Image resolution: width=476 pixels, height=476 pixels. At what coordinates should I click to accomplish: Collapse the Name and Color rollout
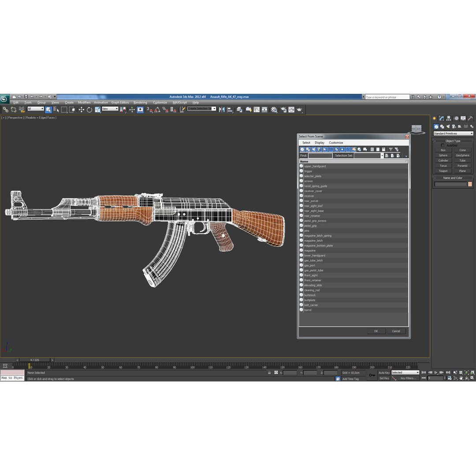[x=453, y=178]
